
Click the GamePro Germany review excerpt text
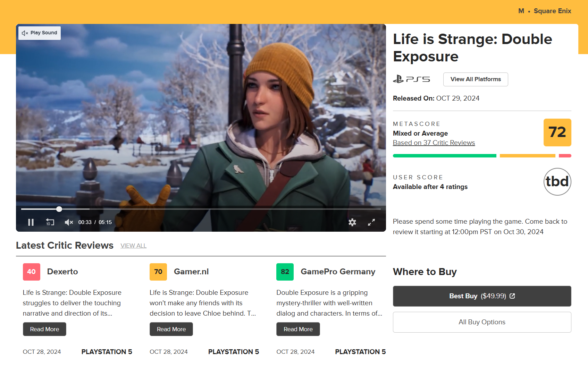tap(329, 303)
